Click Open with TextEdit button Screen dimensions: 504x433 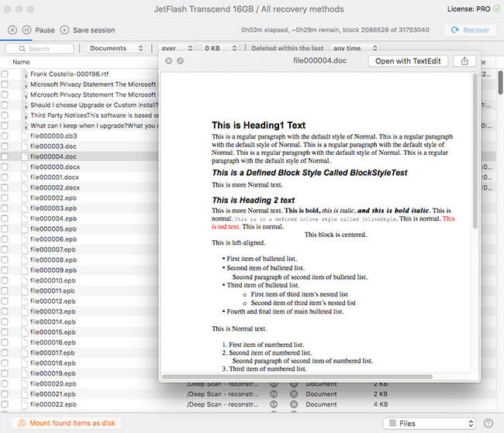click(x=408, y=61)
